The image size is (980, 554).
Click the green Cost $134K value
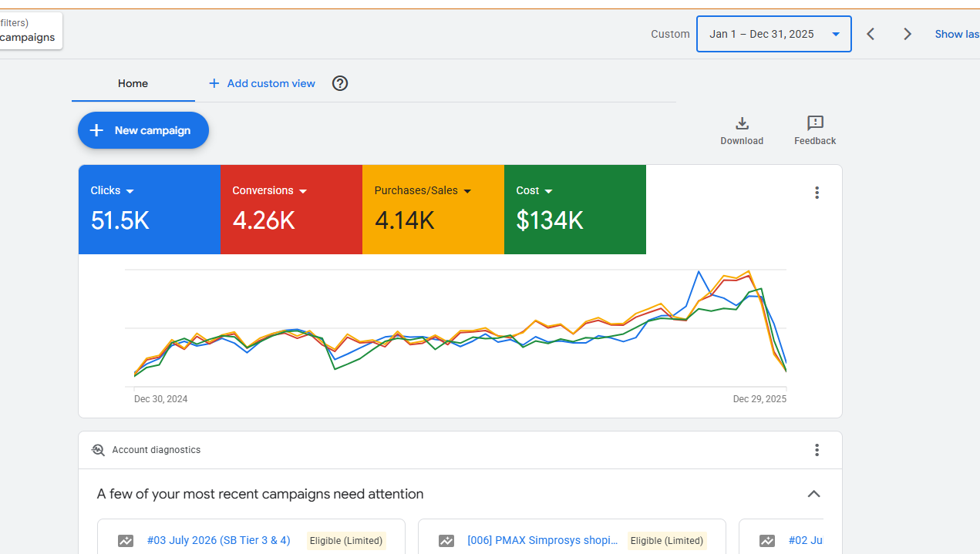point(550,221)
